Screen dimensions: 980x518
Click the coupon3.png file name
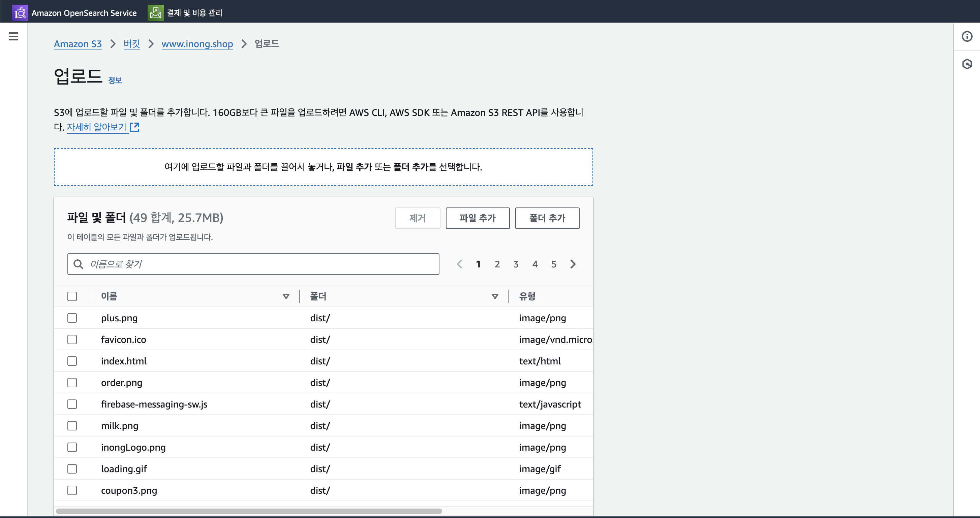pos(129,491)
